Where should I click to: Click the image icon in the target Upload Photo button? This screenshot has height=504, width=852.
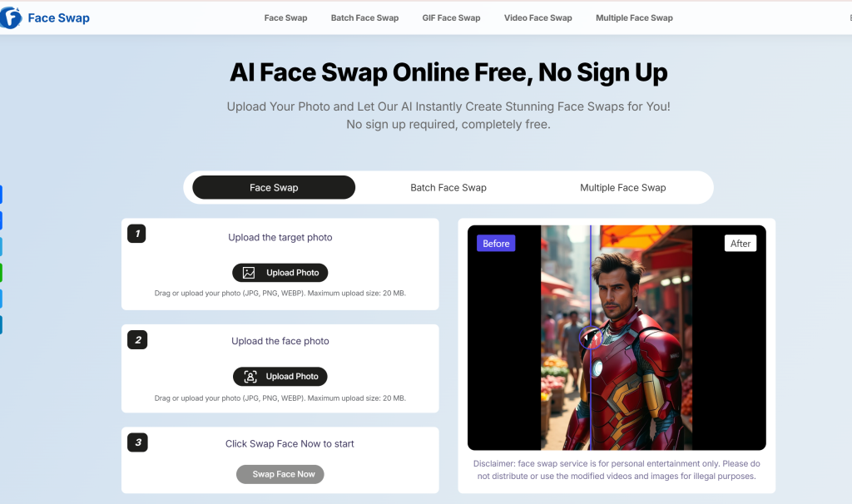coord(248,273)
